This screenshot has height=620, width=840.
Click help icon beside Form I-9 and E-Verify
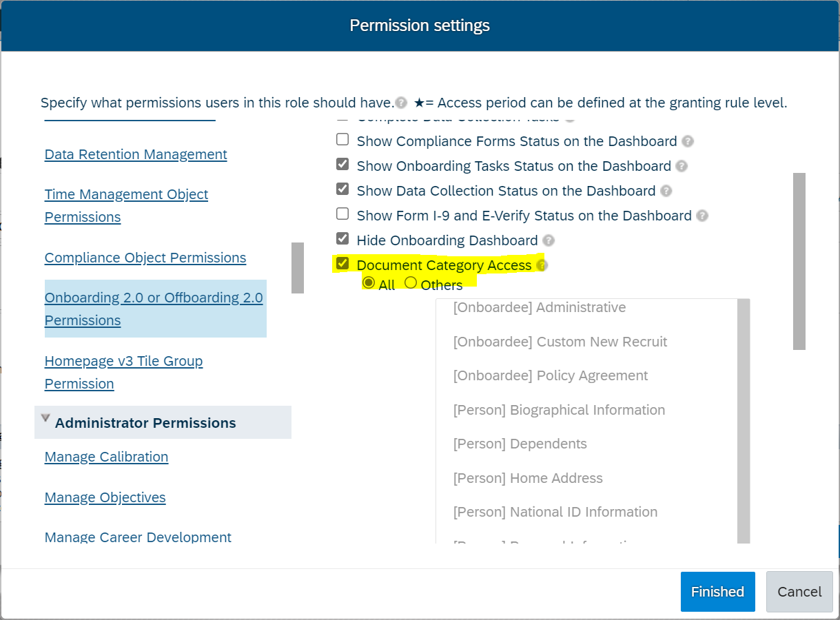click(701, 216)
